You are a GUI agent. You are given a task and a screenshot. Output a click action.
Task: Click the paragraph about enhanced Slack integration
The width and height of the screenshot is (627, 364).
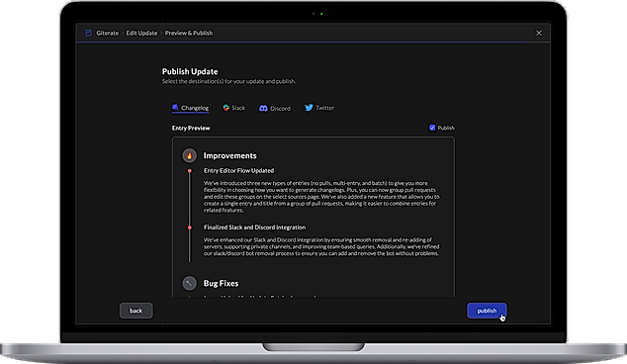tap(321, 246)
